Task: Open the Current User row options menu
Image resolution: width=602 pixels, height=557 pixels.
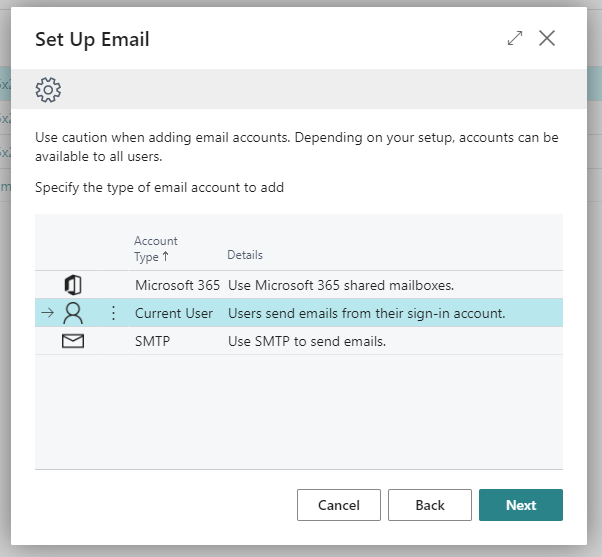Action: point(113,313)
